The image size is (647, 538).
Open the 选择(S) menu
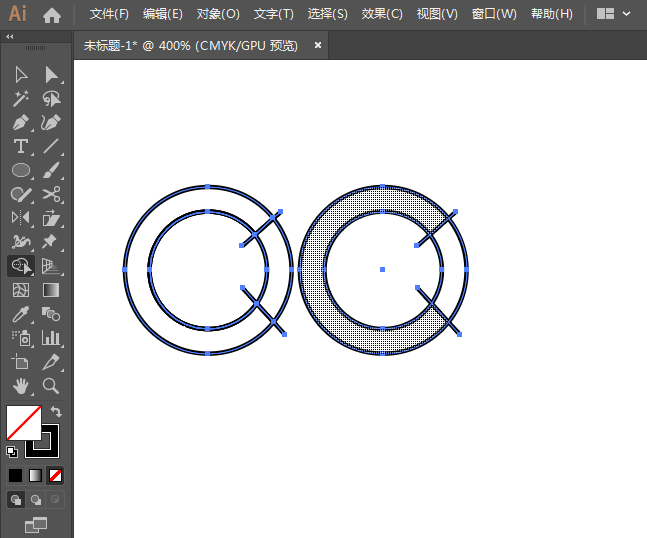(328, 14)
